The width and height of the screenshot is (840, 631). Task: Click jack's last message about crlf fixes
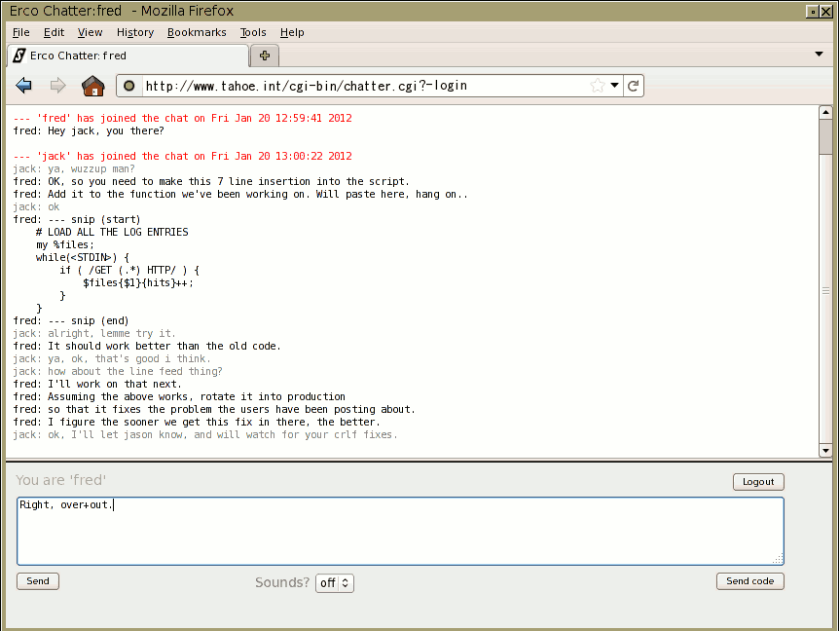pyautogui.click(x=205, y=434)
